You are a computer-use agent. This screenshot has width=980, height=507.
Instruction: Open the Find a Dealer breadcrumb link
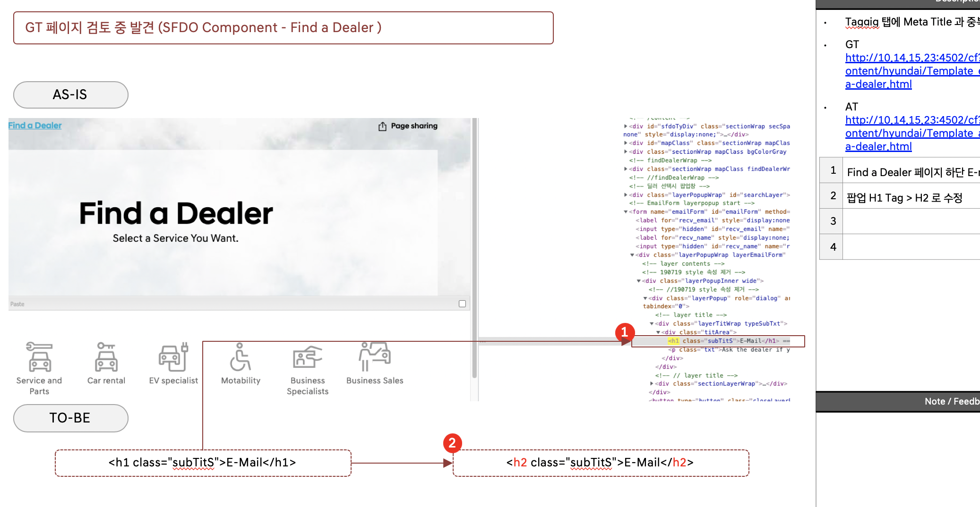pos(35,126)
